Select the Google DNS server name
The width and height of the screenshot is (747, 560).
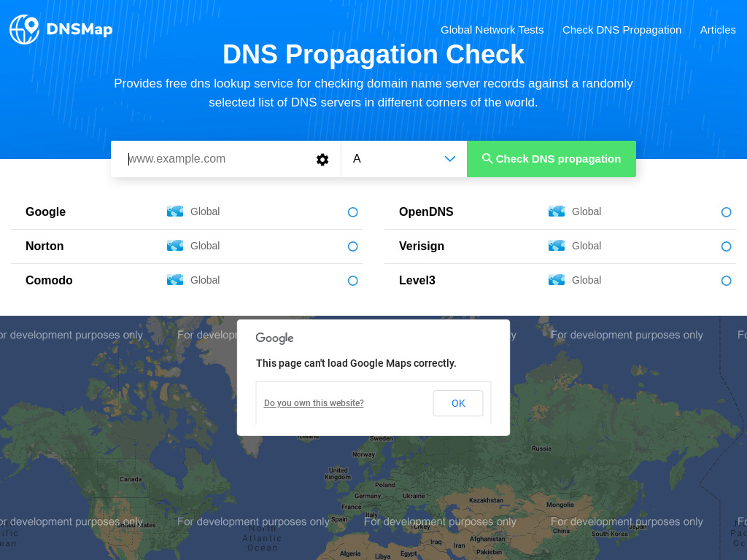[x=46, y=212]
